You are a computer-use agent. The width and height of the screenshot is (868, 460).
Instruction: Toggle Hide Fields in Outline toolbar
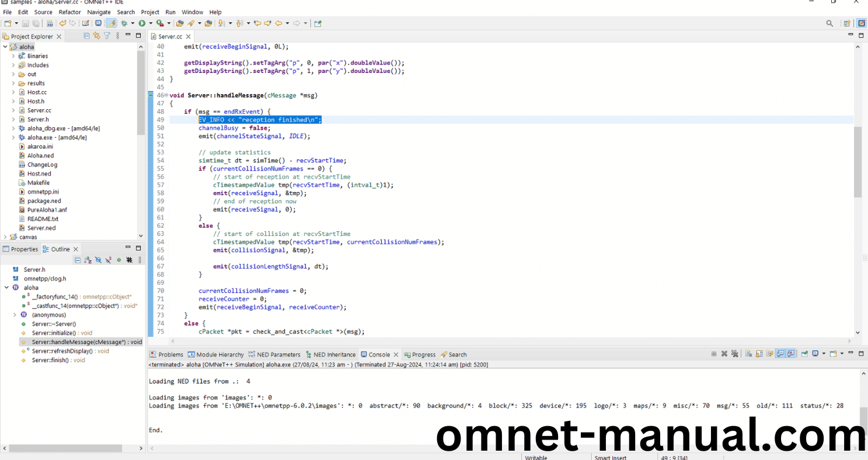tap(98, 260)
